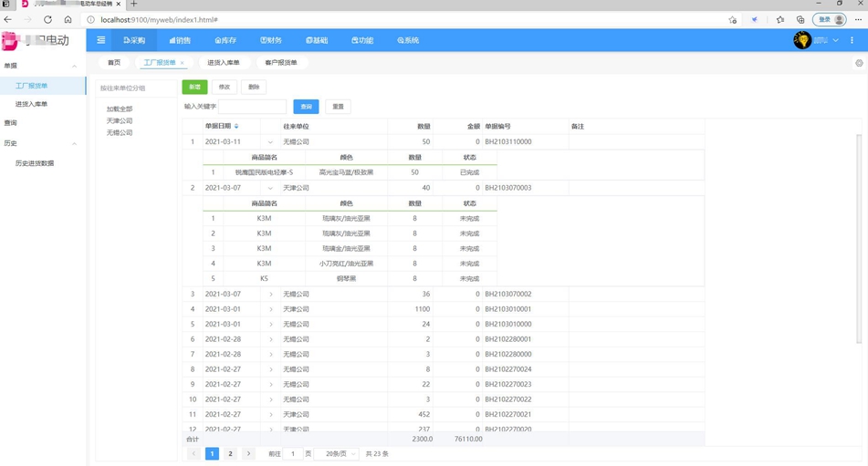
Task: Open the 20条/页 page size dropdown
Action: pyautogui.click(x=336, y=453)
